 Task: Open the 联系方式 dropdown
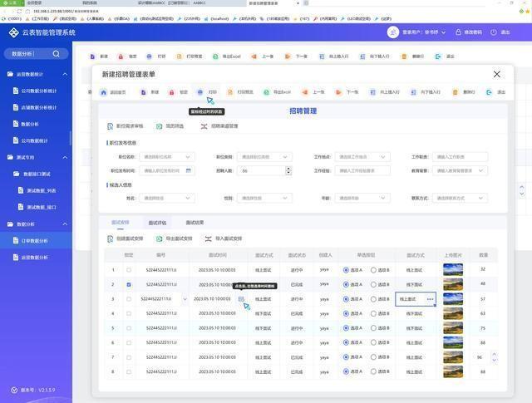[x=460, y=198]
